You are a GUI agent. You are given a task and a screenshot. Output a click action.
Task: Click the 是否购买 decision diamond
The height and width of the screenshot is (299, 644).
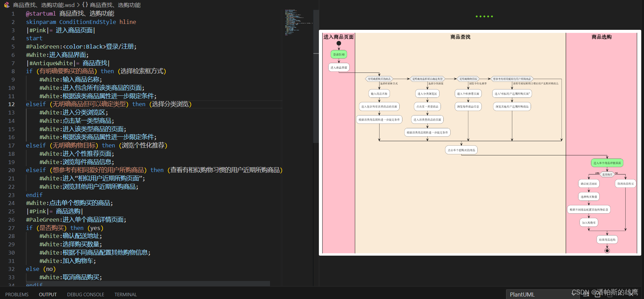[x=607, y=174]
